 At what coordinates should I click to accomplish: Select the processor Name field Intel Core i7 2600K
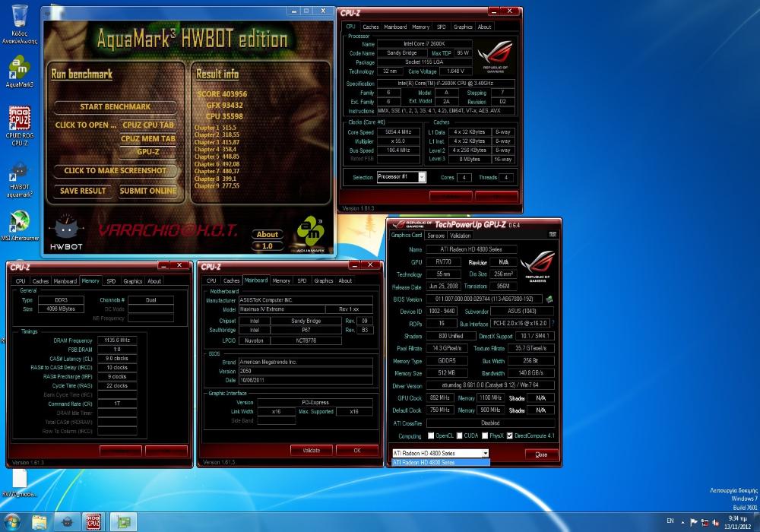point(423,44)
